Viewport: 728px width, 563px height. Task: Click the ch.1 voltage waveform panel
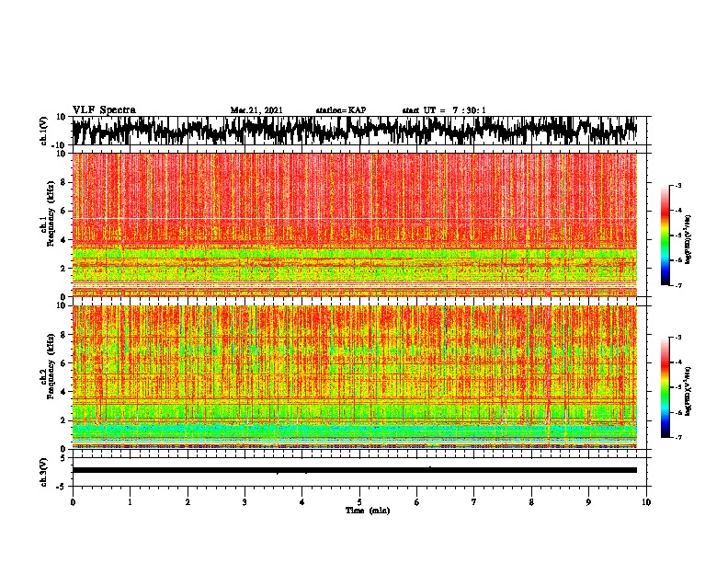coord(358,131)
